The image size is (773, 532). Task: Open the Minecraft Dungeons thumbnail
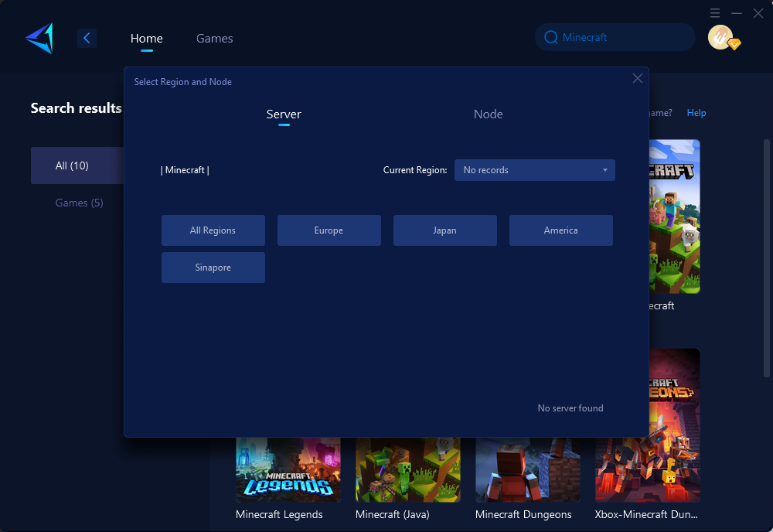(x=527, y=470)
